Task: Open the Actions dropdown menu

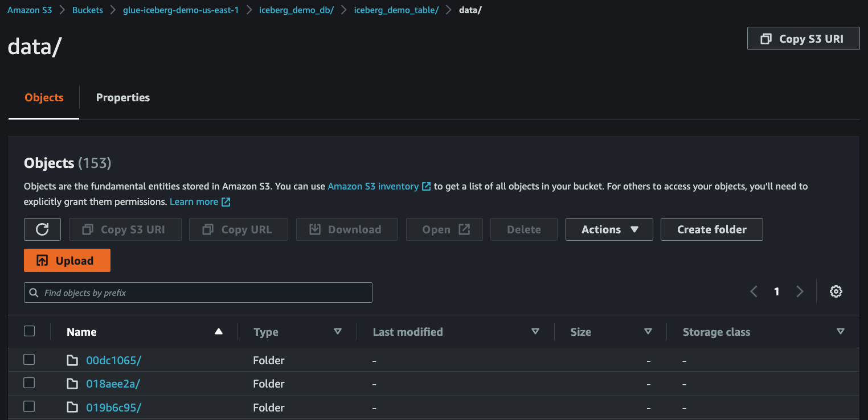Action: [x=609, y=229]
